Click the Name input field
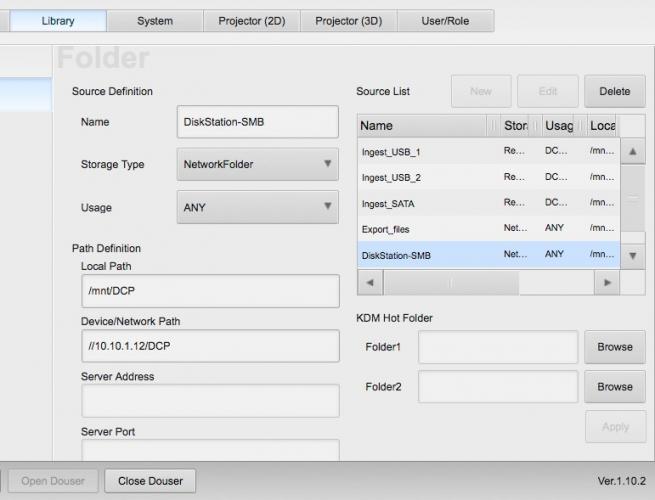Viewport: 655px width, 500px height. coord(258,122)
